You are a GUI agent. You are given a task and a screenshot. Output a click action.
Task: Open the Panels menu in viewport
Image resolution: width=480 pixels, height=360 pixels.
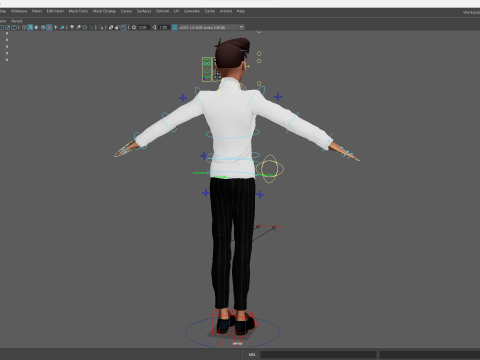tap(16, 21)
